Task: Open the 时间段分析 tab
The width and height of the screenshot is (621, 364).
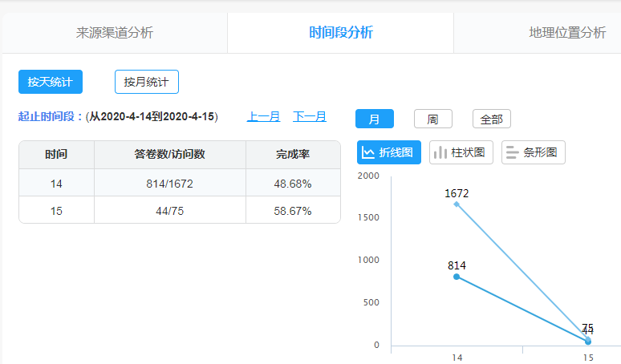Action: [341, 33]
